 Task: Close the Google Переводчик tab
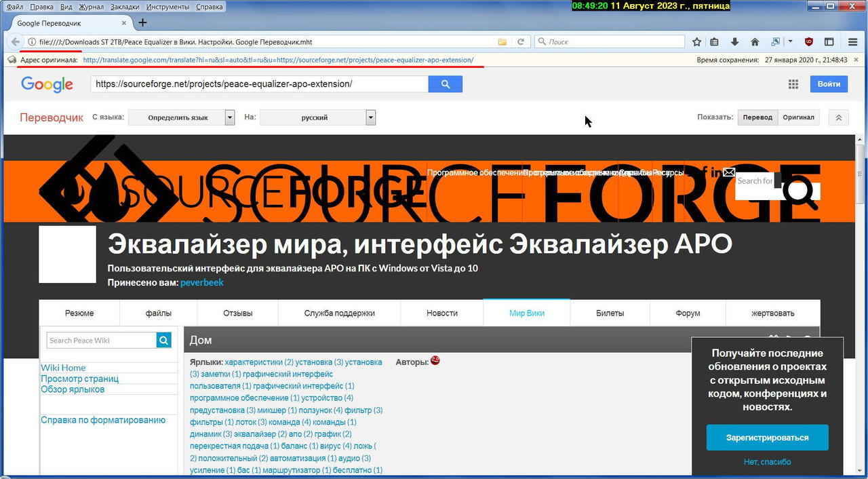pyautogui.click(x=124, y=23)
